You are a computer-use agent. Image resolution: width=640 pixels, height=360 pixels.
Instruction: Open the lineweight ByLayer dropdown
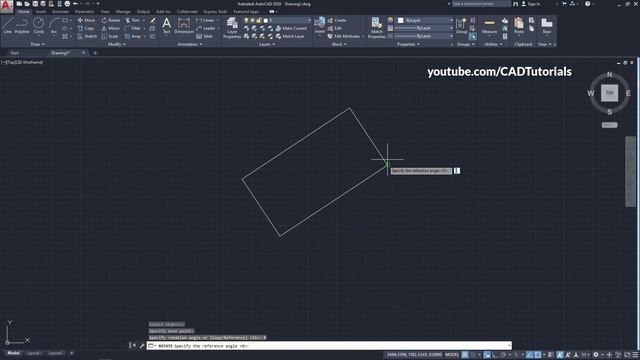pos(424,28)
